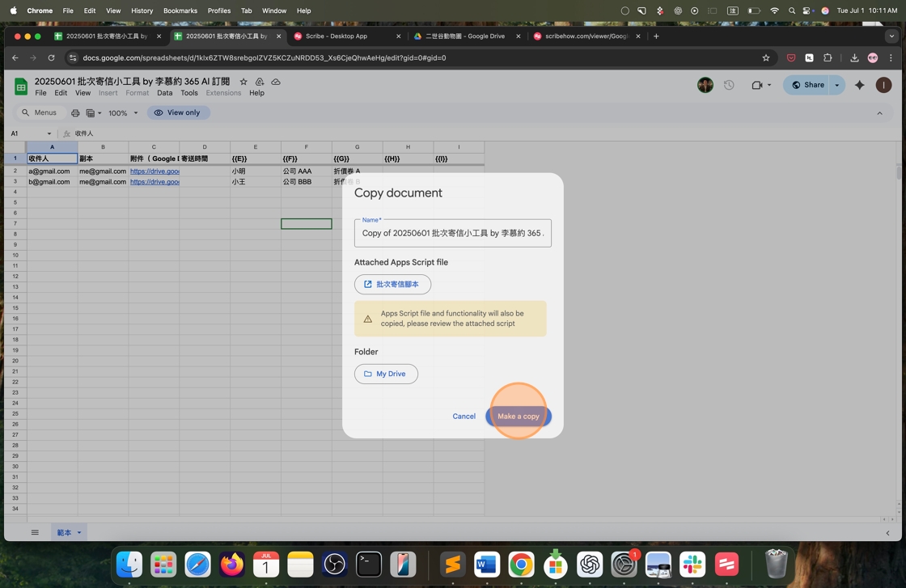The width and height of the screenshot is (906, 588).
Task: Click the Make a copy button
Action: pyautogui.click(x=519, y=416)
